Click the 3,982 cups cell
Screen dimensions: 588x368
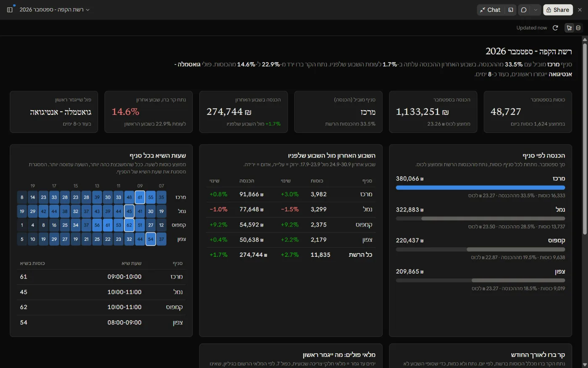coord(319,194)
